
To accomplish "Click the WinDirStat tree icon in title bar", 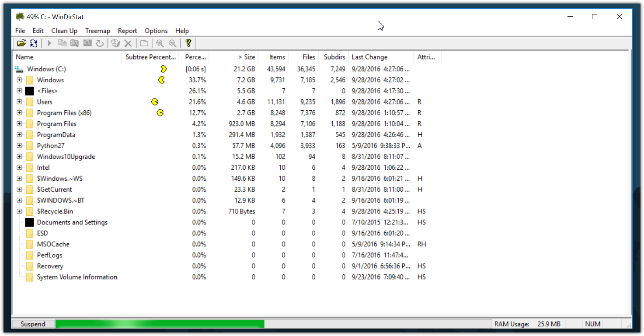I will tap(20, 17).
